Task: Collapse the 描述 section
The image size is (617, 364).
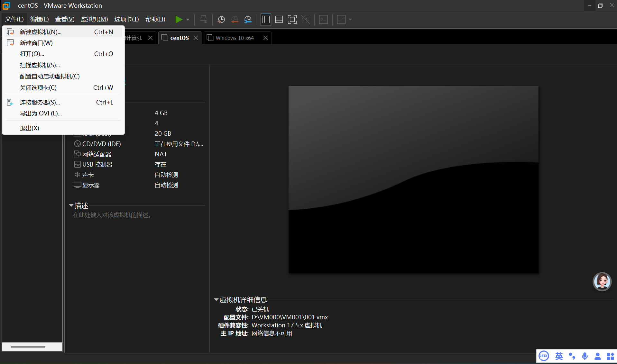Action: tap(71, 205)
